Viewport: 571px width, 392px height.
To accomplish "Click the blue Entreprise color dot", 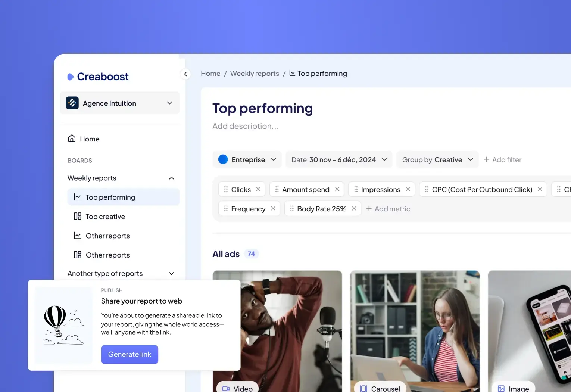I will 223,159.
